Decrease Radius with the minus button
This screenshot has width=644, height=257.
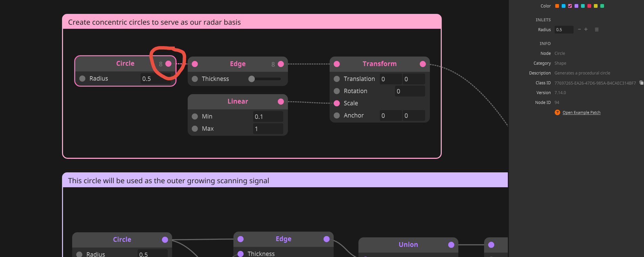(579, 29)
